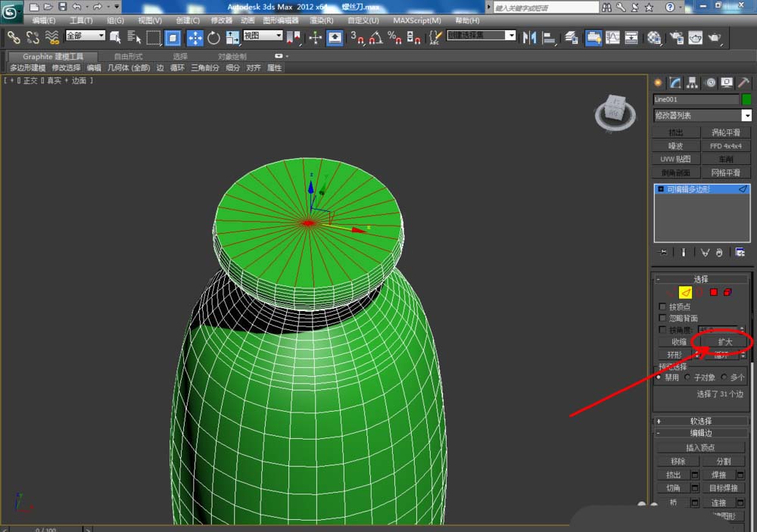The height and width of the screenshot is (532, 757).
Task: Click the Bind to Space Warp icon
Action: click(51, 37)
